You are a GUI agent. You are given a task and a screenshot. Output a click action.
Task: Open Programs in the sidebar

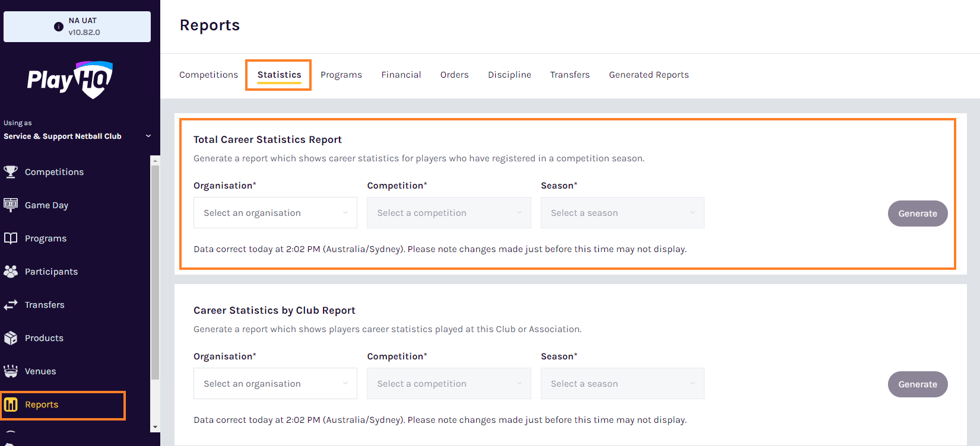click(46, 238)
